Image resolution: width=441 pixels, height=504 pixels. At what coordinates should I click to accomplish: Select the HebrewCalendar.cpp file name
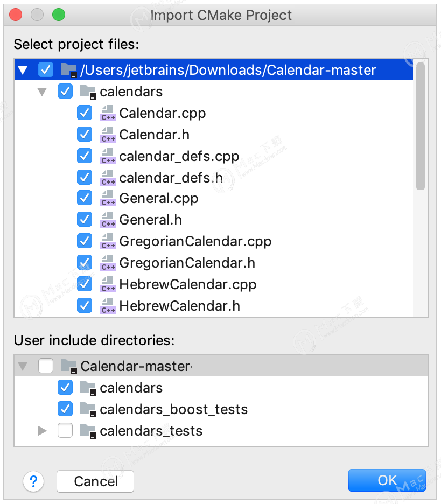(x=188, y=285)
